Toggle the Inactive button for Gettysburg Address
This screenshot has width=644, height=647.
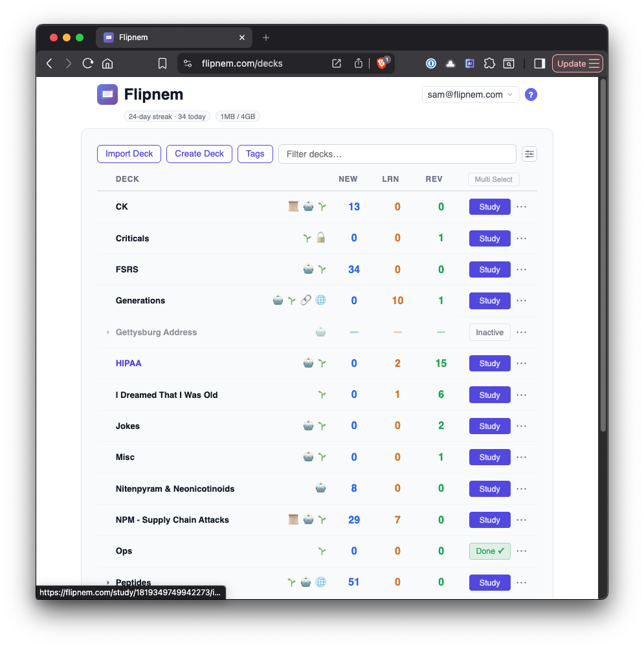click(489, 333)
